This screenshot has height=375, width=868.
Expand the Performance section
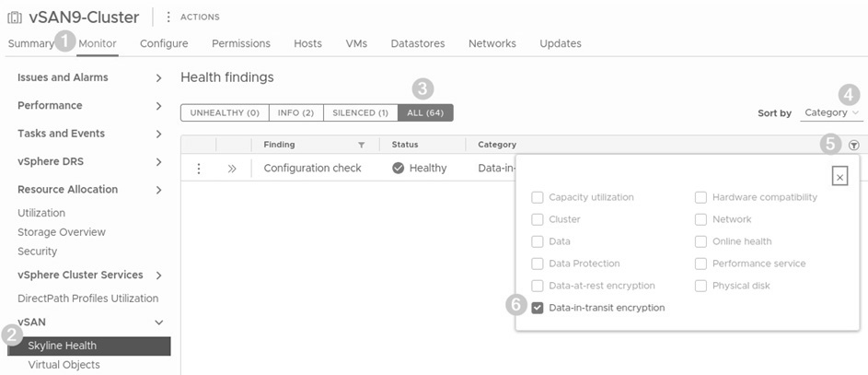158,106
